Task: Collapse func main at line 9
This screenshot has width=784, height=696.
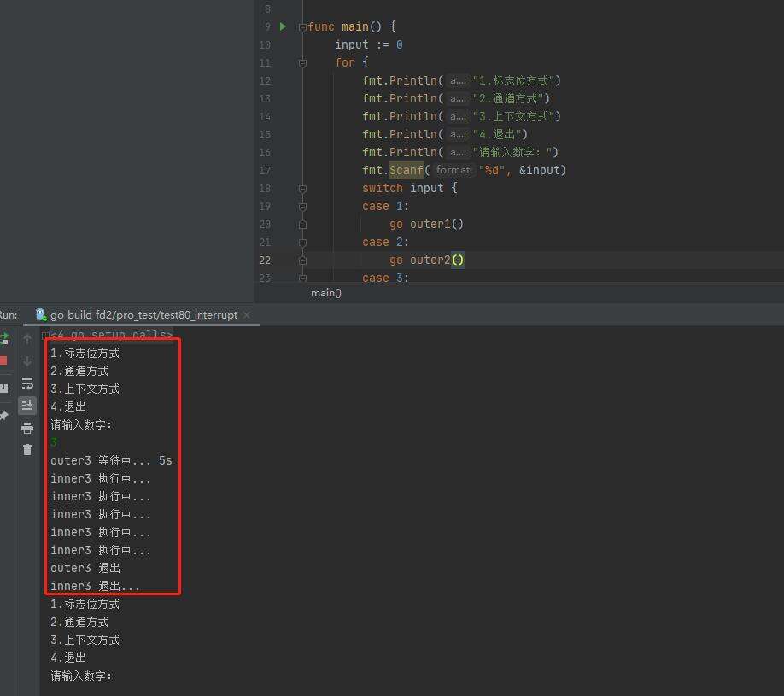Action: [302, 27]
